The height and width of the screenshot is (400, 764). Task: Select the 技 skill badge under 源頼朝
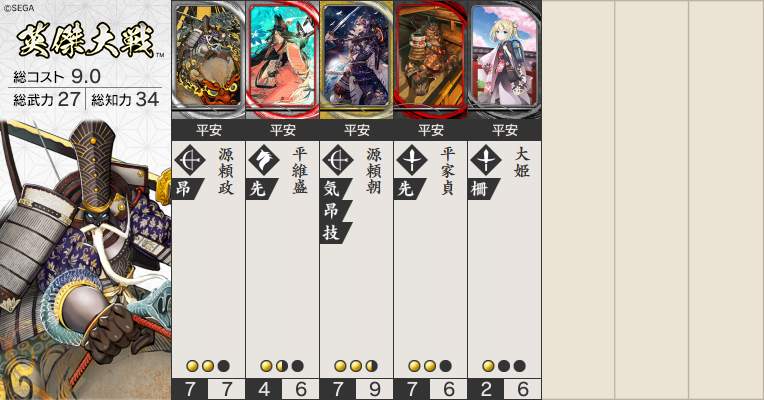(x=335, y=233)
